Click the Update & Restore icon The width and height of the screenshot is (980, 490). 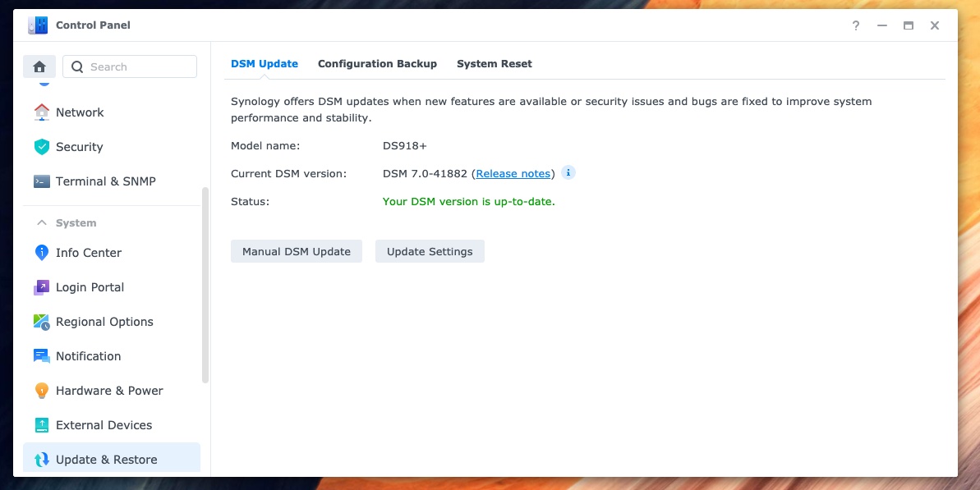pyautogui.click(x=41, y=460)
